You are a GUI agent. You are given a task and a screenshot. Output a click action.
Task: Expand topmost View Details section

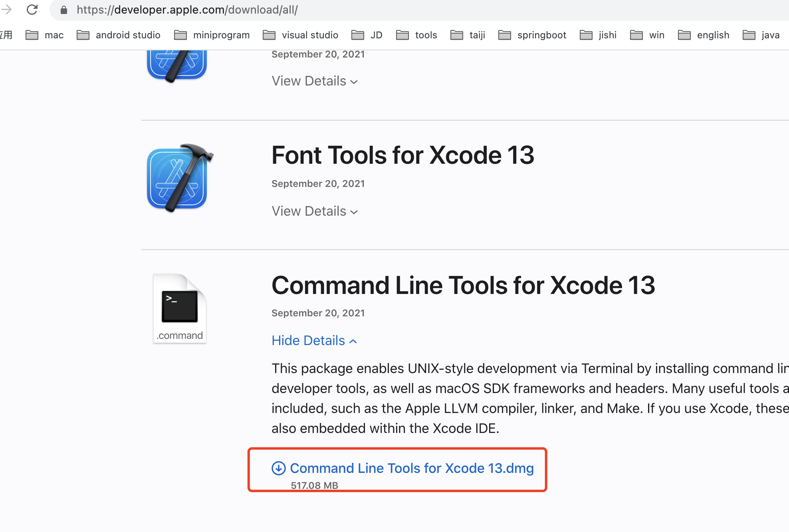tap(315, 81)
